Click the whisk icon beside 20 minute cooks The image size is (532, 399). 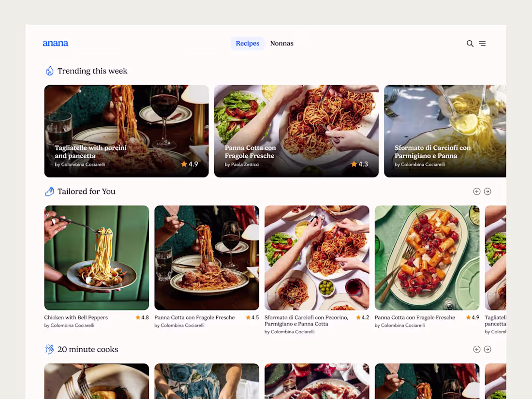coord(49,349)
